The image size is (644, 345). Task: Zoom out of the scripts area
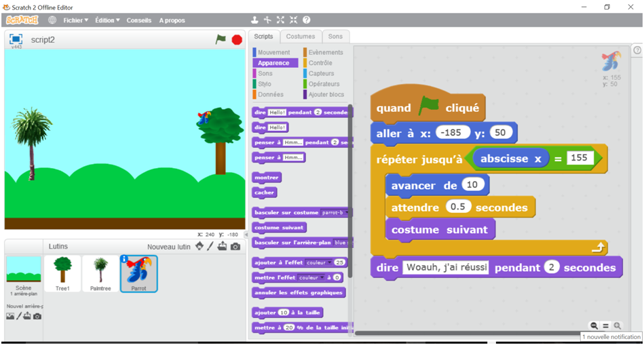coord(594,326)
